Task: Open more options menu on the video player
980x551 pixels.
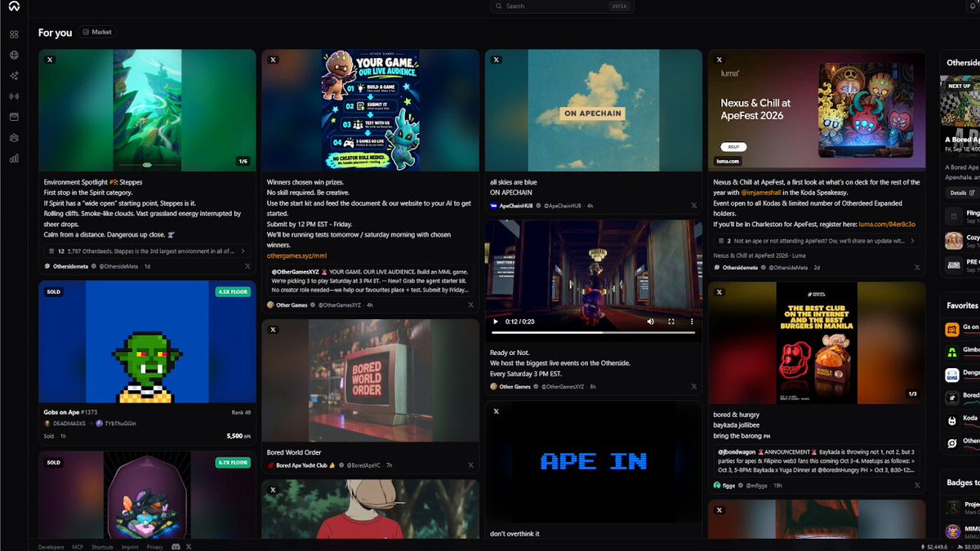Action: coord(691,322)
